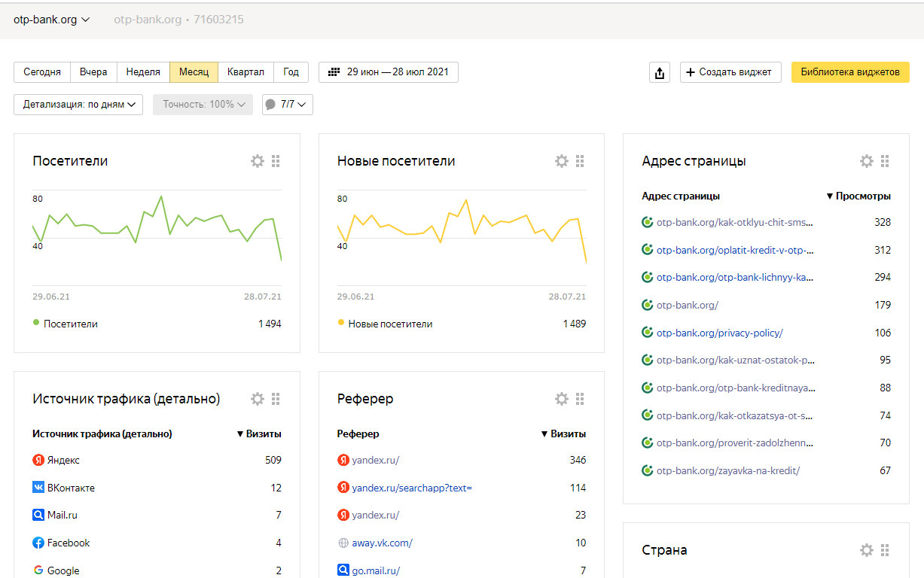Open Детализация: по дням dropdown
The height and width of the screenshot is (578, 924).
(x=78, y=105)
